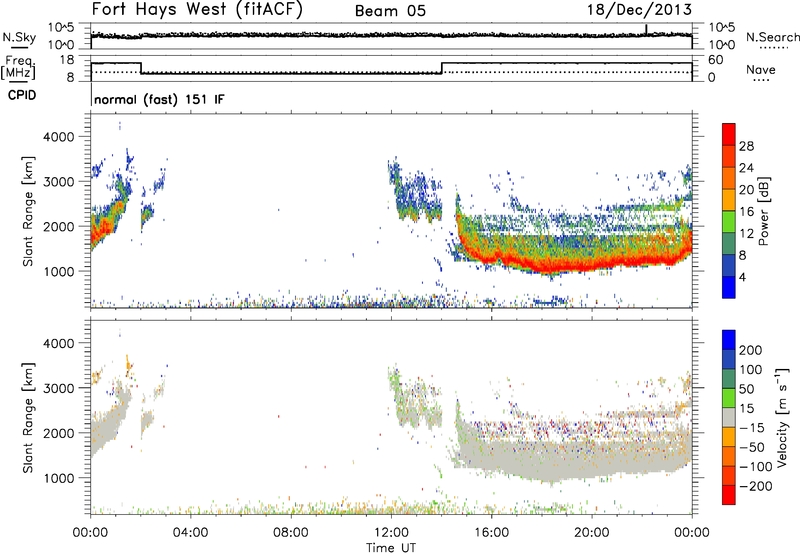The height and width of the screenshot is (554, 800).
Task: Click the noise spike near 22:00 in N.Sky panel
Action: pos(646,30)
